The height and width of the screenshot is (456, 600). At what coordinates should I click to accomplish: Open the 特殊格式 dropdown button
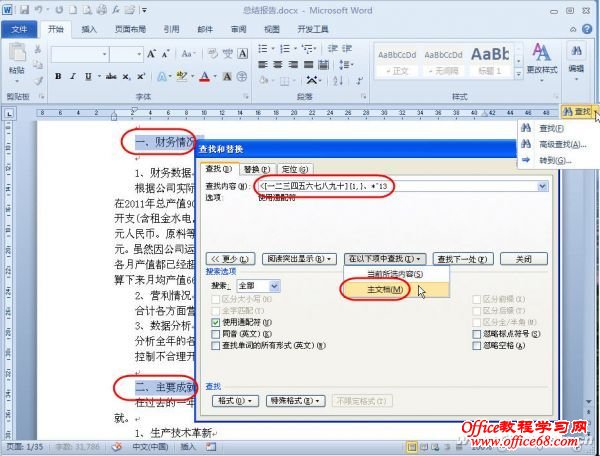[x=295, y=401]
